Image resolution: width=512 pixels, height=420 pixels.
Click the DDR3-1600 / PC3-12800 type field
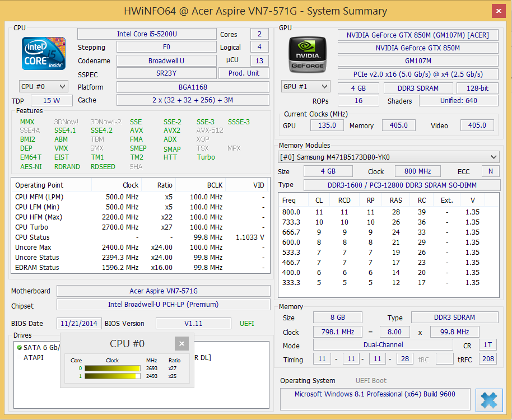[x=402, y=185]
